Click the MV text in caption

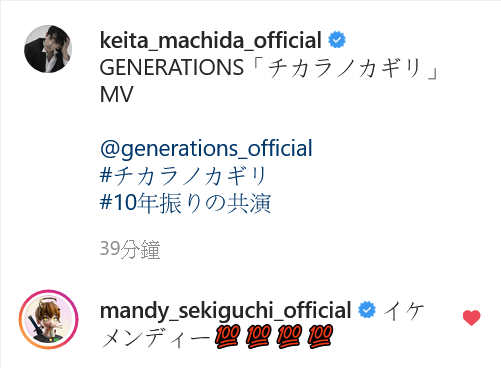[116, 94]
